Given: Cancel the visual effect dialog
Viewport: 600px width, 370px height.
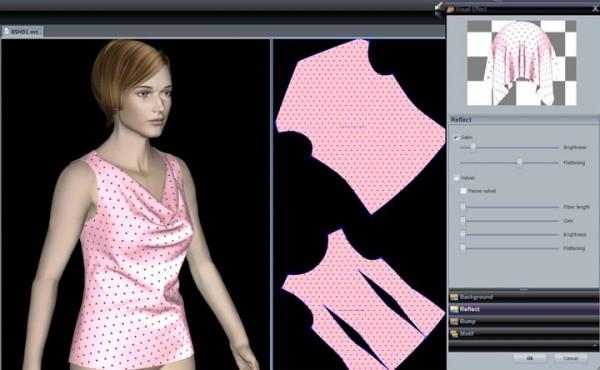Looking at the screenshot, I should [571, 358].
